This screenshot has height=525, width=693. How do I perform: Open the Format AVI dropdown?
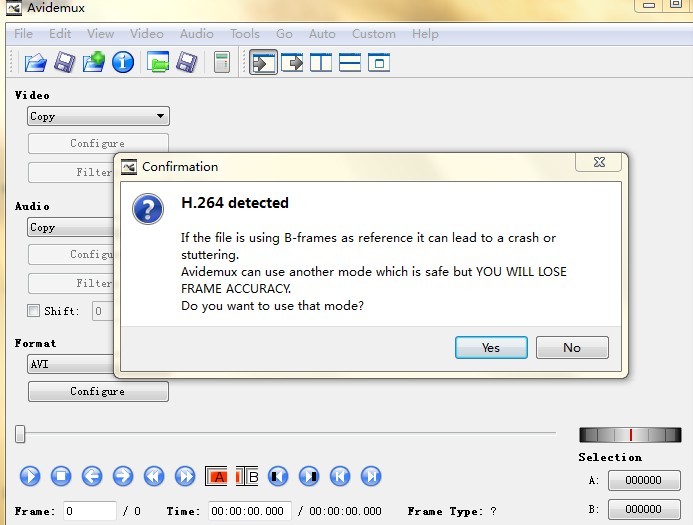coord(71,364)
